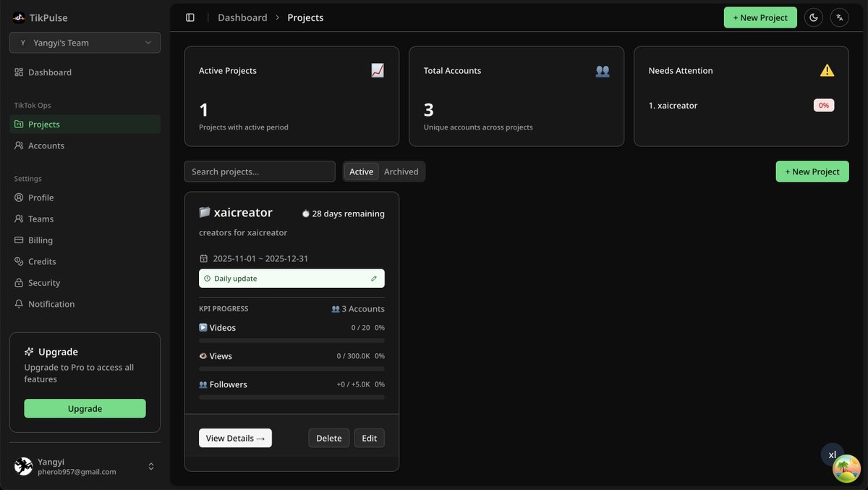The width and height of the screenshot is (868, 490).
Task: Click the Edit project button
Action: (370, 438)
